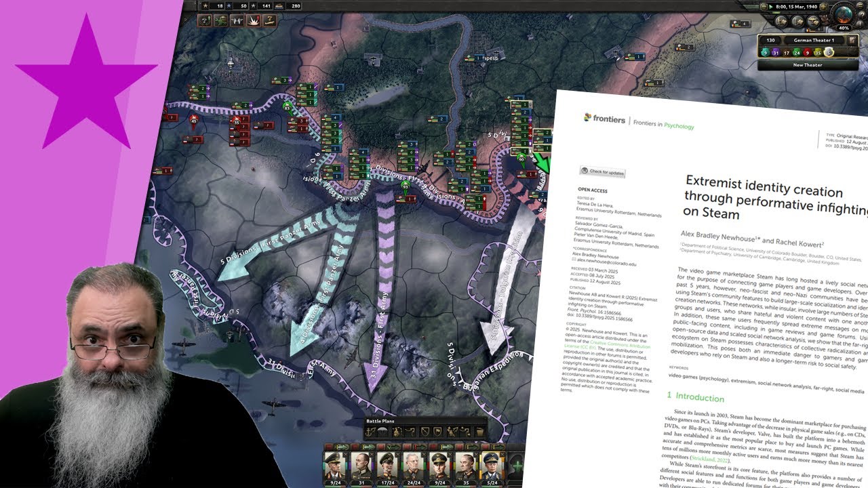This screenshot has width=868, height=488.
Task: Click the exclamation mark button below help
Action: tap(860, 24)
